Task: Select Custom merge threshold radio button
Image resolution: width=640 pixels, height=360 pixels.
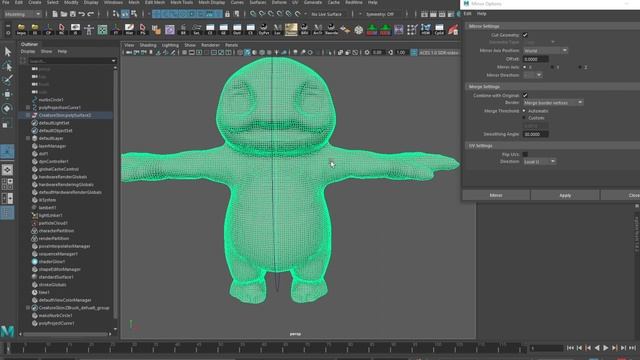Action: click(525, 118)
